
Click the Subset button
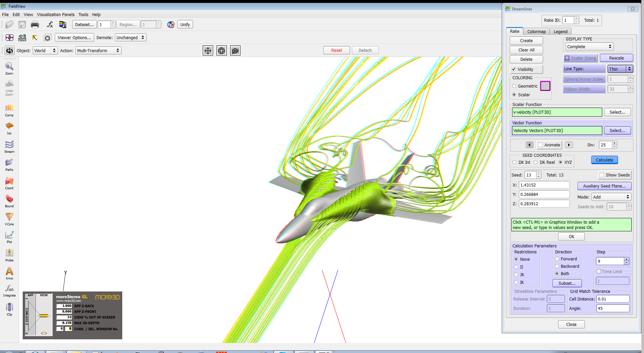567,283
